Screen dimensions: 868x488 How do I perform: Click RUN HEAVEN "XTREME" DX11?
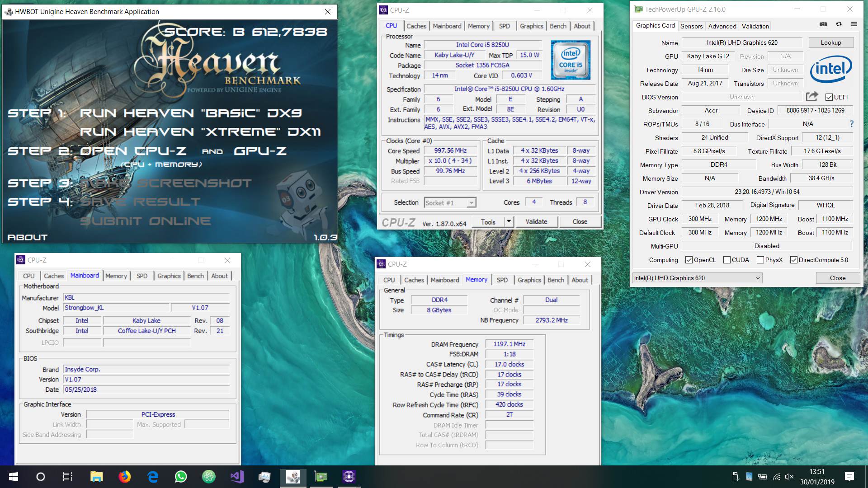pos(200,132)
